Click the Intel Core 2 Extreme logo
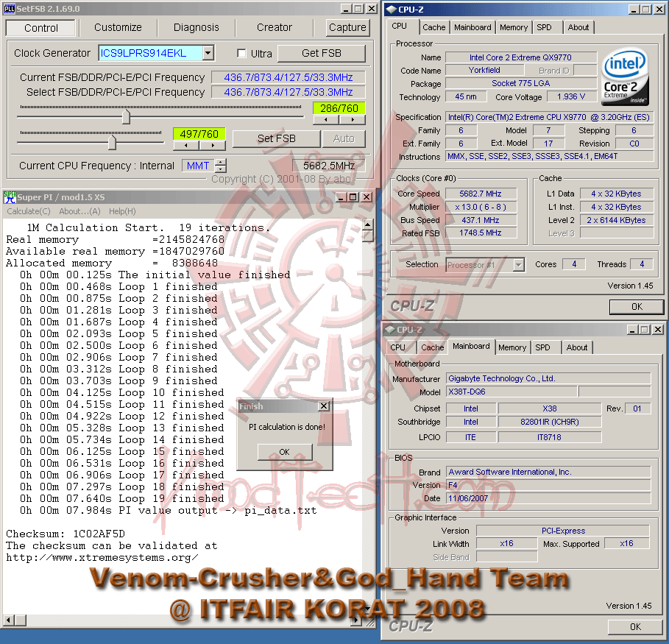The image size is (669, 644). pyautogui.click(x=625, y=77)
